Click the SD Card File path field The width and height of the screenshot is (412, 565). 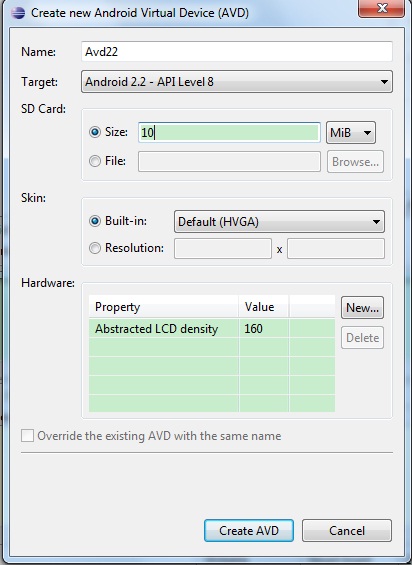229,161
